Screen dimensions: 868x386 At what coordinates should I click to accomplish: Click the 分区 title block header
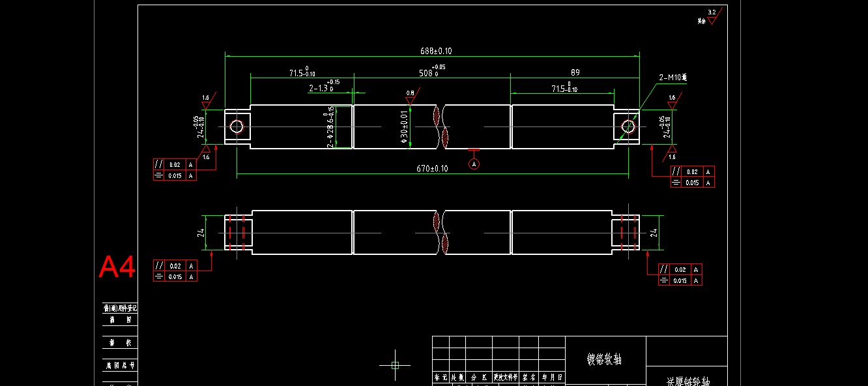[x=478, y=377]
